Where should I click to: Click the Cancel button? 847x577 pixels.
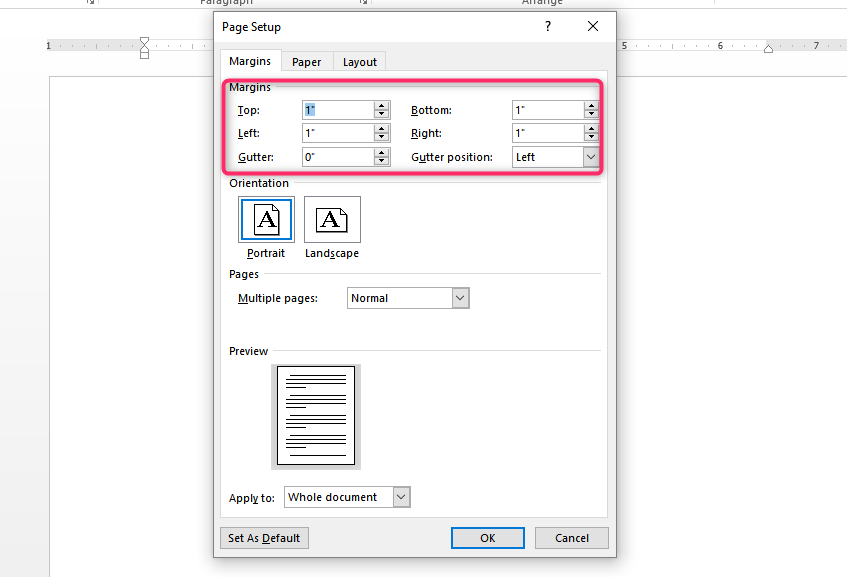point(572,538)
